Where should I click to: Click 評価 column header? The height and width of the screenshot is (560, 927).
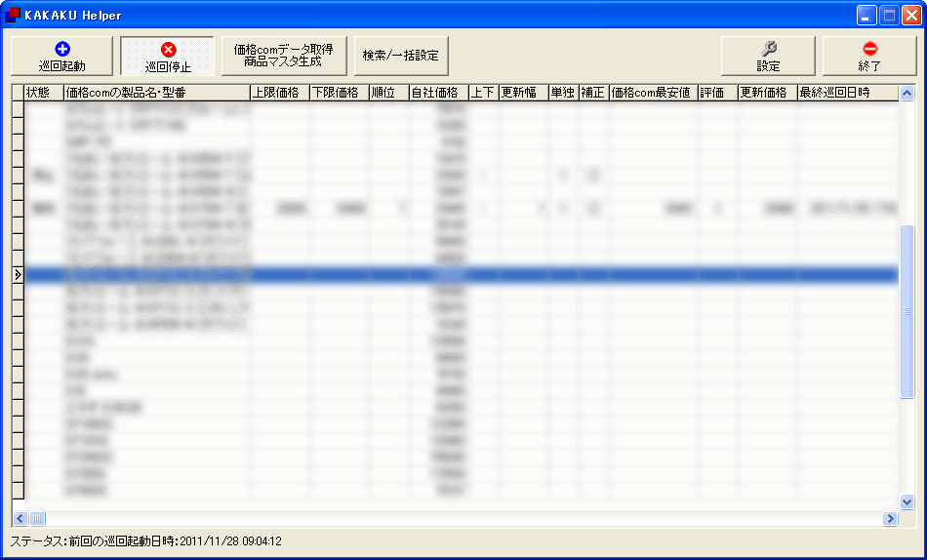point(718,93)
